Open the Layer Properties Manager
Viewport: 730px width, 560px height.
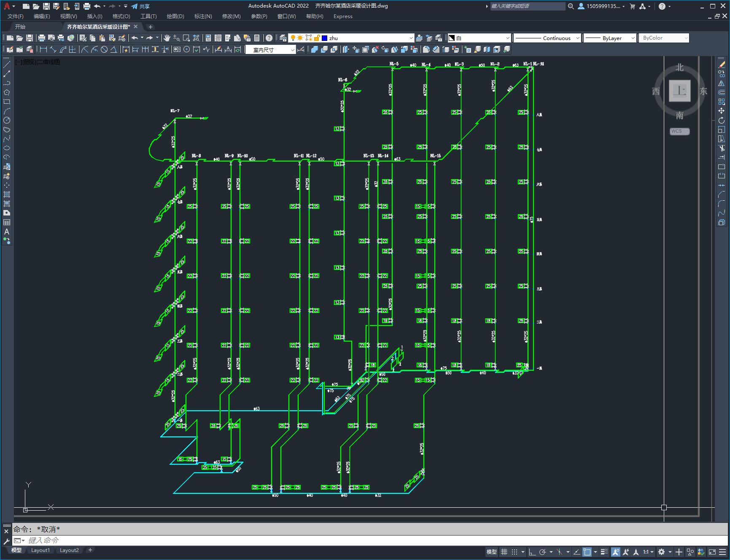[x=283, y=38]
